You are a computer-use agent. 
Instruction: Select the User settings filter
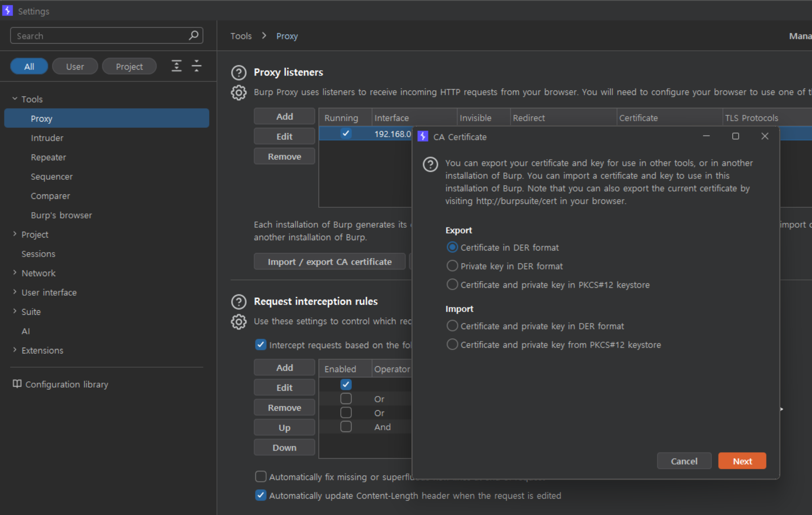pyautogui.click(x=75, y=66)
